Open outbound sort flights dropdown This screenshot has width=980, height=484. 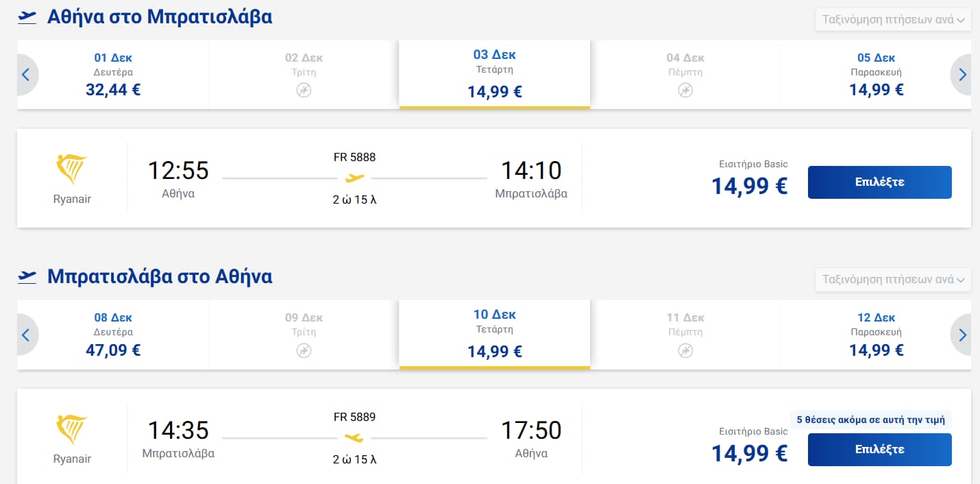point(892,20)
